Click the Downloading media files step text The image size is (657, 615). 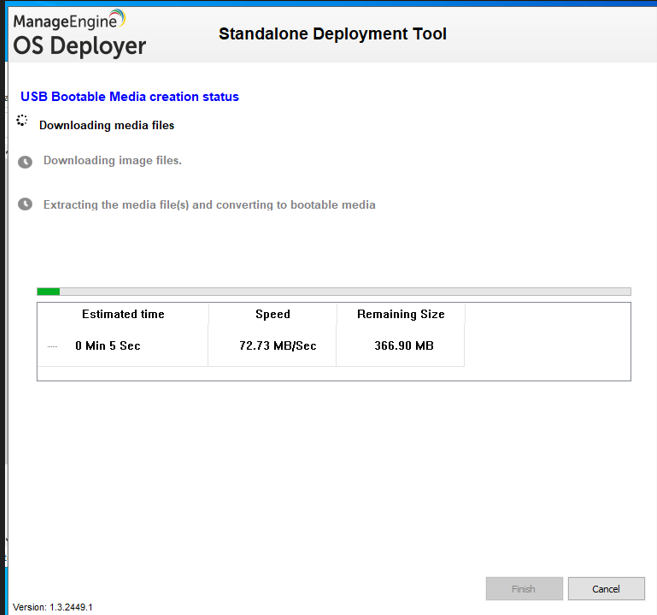pos(107,125)
